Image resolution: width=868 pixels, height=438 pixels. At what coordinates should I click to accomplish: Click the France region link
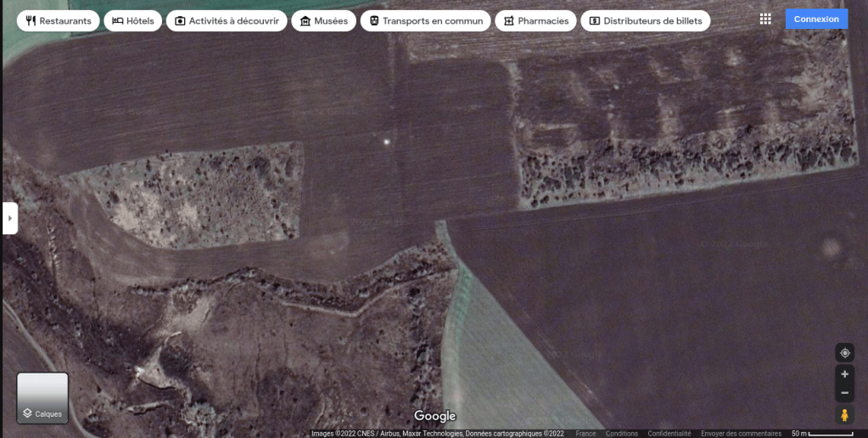585,434
